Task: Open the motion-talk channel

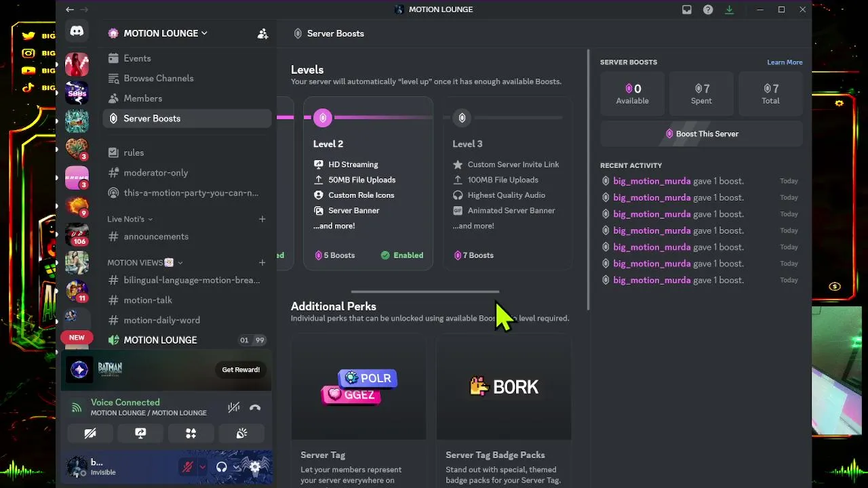Action: pos(187,300)
